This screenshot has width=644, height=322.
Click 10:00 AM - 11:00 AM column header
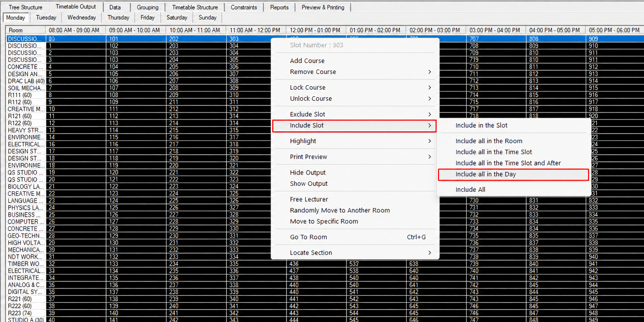coord(196,30)
